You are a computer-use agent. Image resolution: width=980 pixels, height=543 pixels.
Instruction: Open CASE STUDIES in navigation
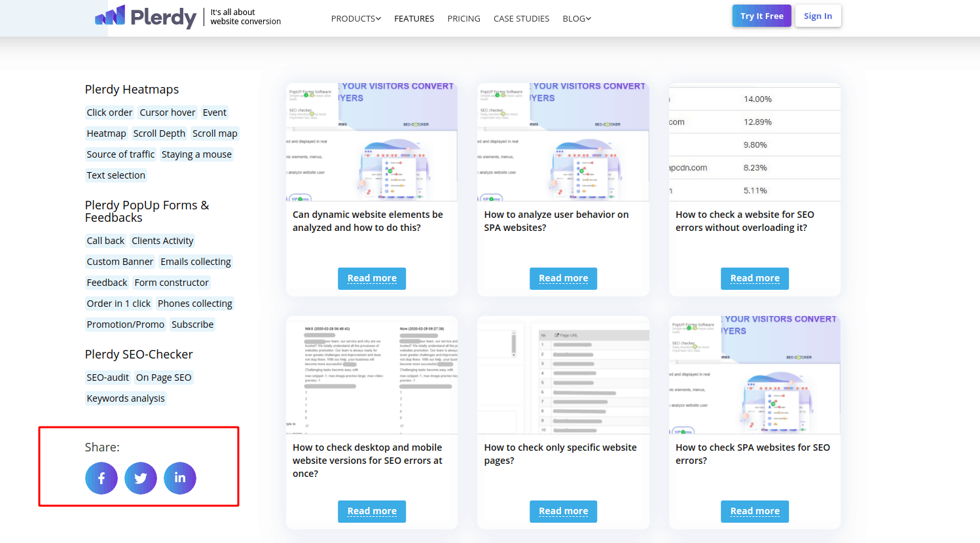point(521,18)
